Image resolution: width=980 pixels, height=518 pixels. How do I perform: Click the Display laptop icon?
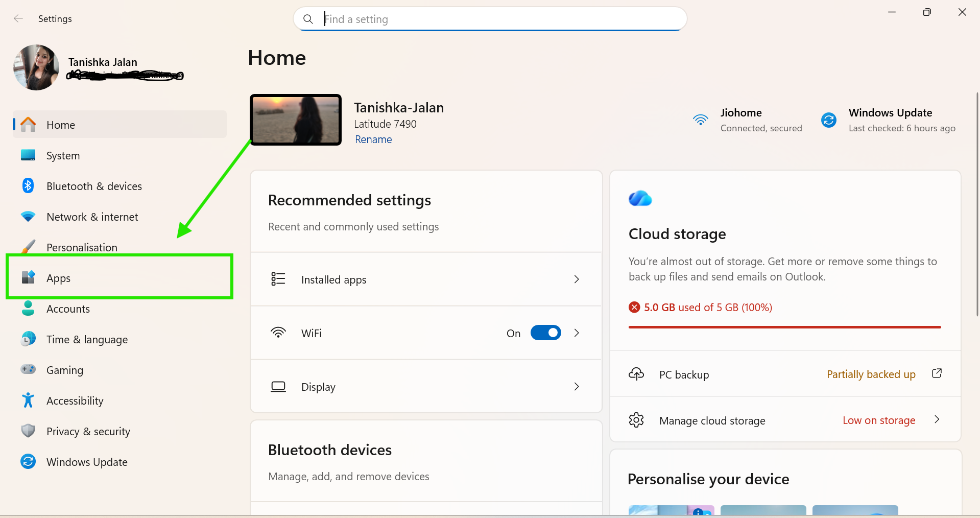pos(278,386)
